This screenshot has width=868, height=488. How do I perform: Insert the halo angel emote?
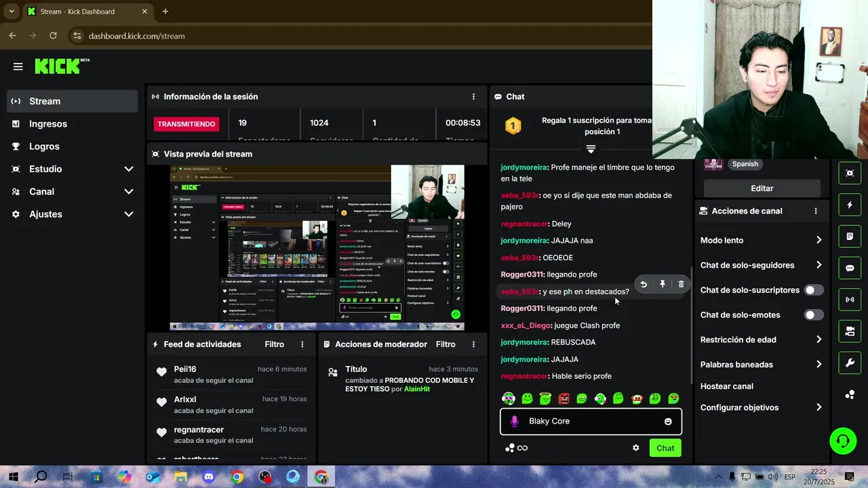(545, 399)
